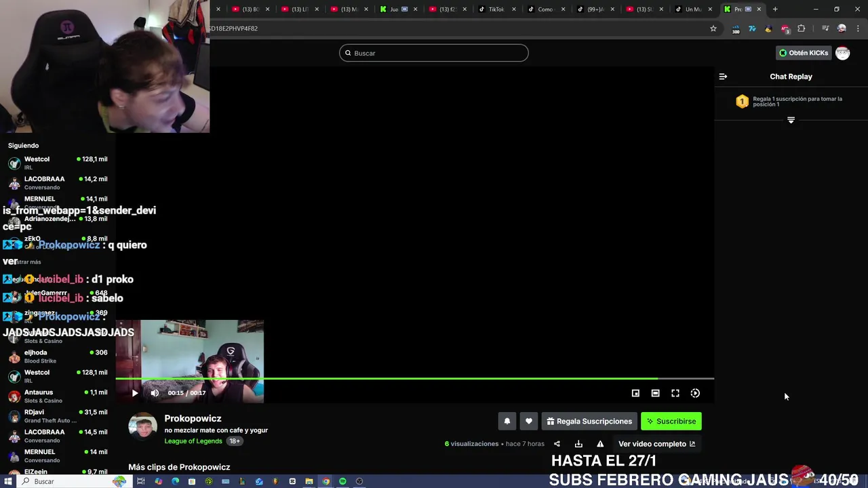Open Chrome three-dot menu
The height and width of the screenshot is (488, 868).
pos(859,28)
